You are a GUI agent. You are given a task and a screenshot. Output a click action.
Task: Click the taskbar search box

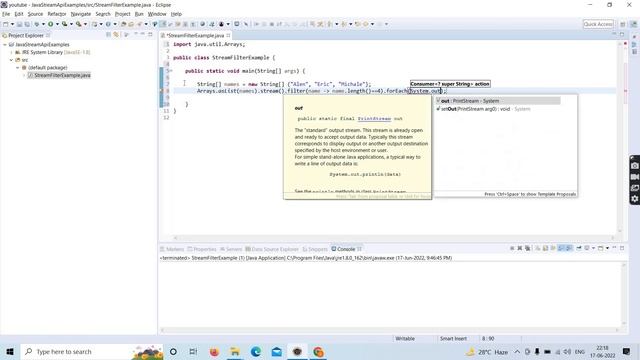pyautogui.click(x=92, y=351)
